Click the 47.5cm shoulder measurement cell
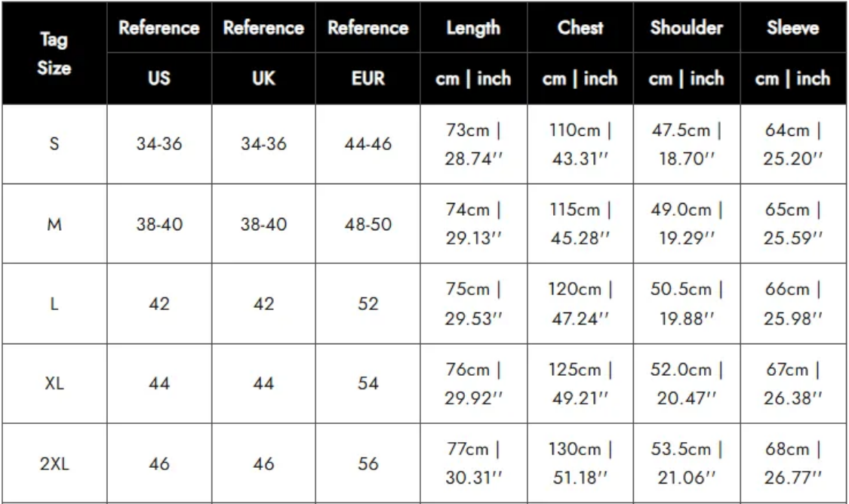 pos(687,144)
